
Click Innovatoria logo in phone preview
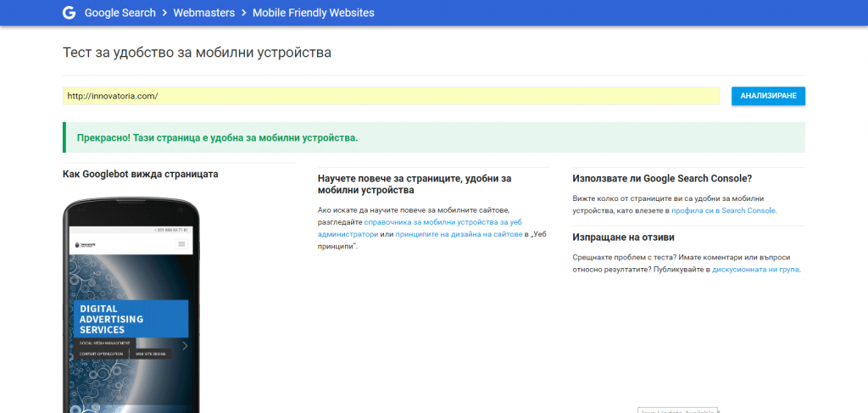click(x=85, y=245)
